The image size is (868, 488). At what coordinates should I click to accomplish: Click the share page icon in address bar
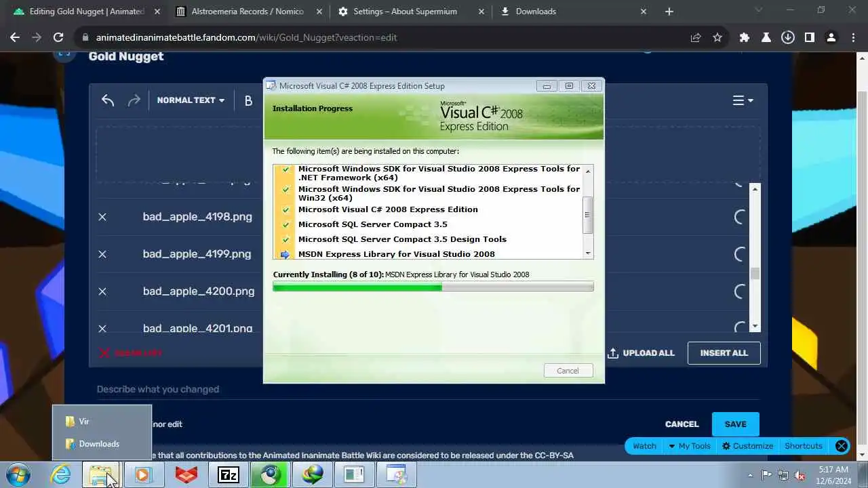(x=696, y=38)
